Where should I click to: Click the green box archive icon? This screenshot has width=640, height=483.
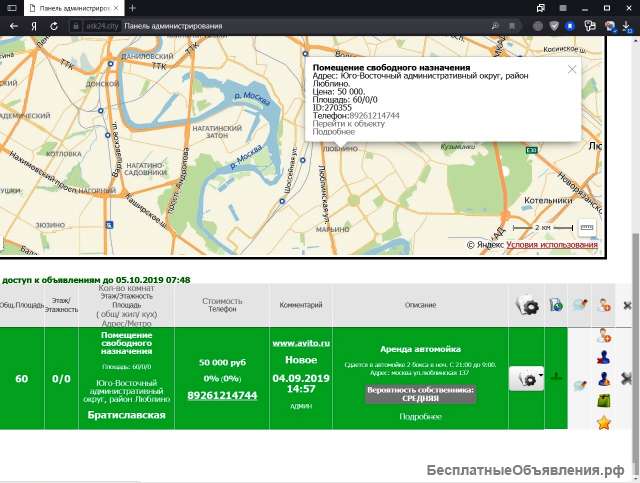click(x=604, y=401)
